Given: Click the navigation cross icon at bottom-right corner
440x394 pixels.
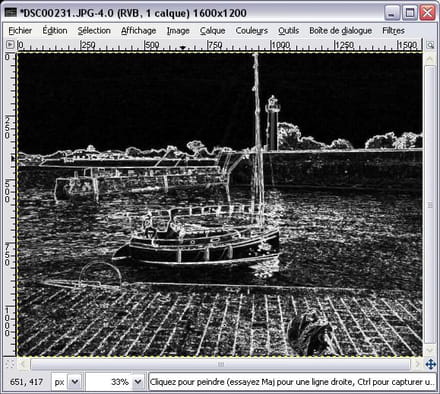Looking at the screenshot, I should pyautogui.click(x=431, y=364).
